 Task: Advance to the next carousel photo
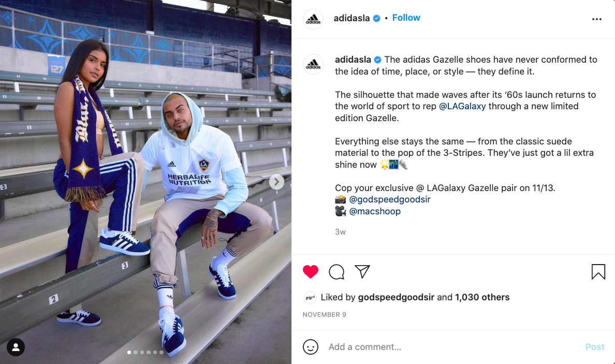pyautogui.click(x=276, y=182)
